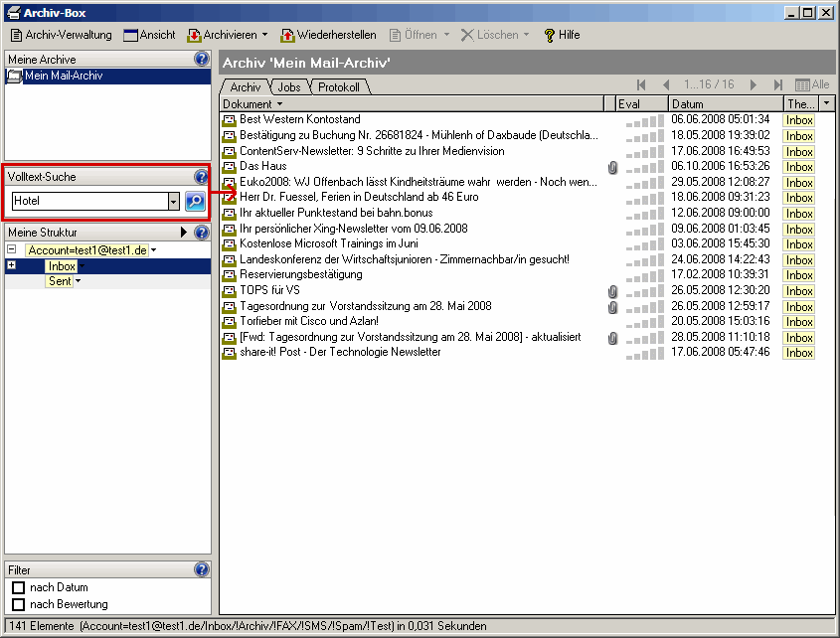
Task: Switch to the Jobs tab
Action: [290, 87]
